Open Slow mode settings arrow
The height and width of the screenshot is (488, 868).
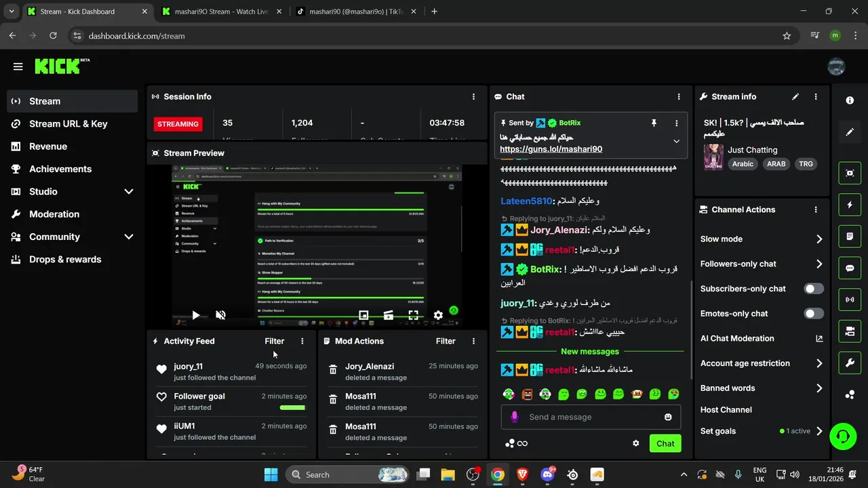pyautogui.click(x=819, y=239)
